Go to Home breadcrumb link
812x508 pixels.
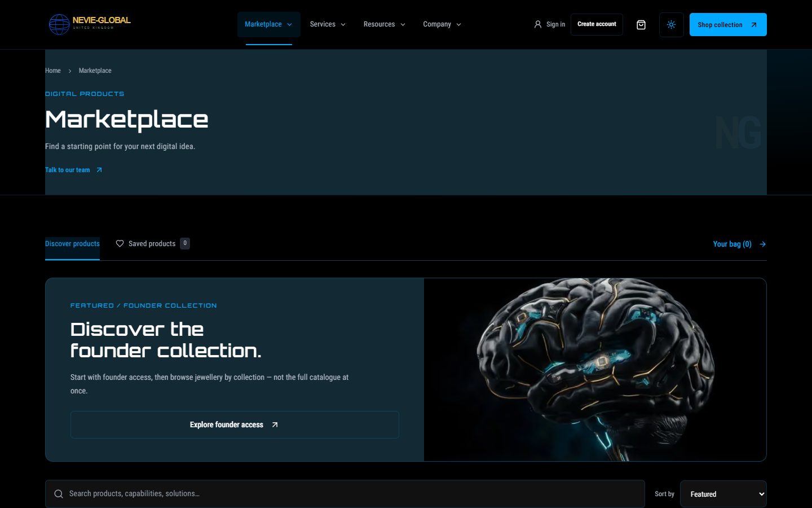pyautogui.click(x=53, y=71)
